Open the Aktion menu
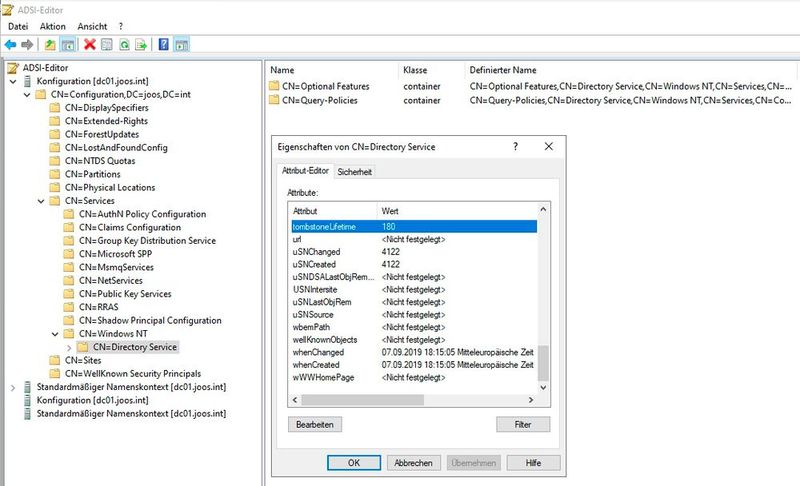Image resolution: width=800 pixels, height=486 pixels. pyautogui.click(x=53, y=27)
